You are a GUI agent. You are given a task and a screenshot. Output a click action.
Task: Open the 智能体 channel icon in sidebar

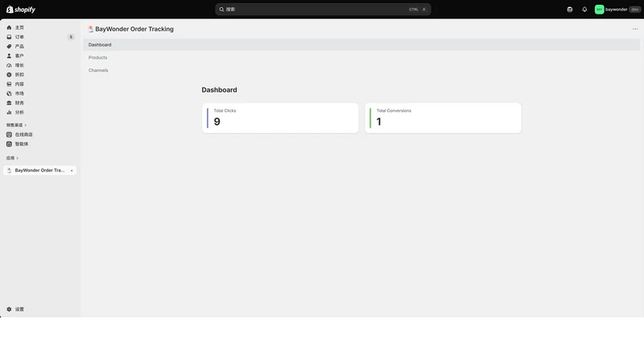pos(9,144)
